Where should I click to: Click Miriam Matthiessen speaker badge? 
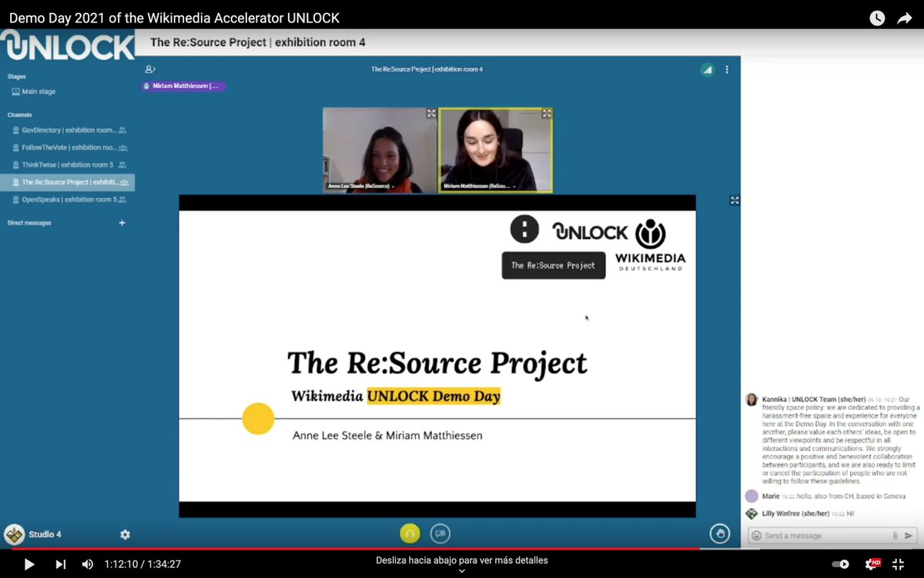click(183, 86)
